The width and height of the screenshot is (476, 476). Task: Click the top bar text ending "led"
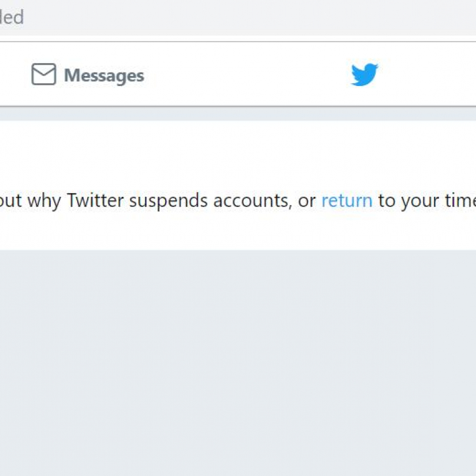pos(12,17)
